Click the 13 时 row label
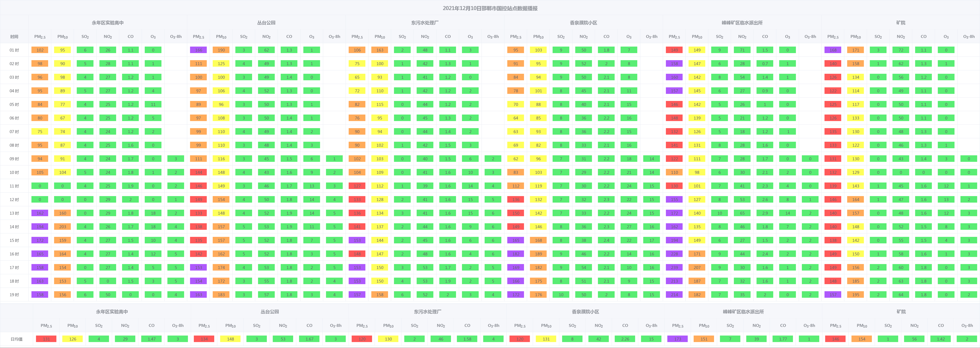 click(x=14, y=213)
